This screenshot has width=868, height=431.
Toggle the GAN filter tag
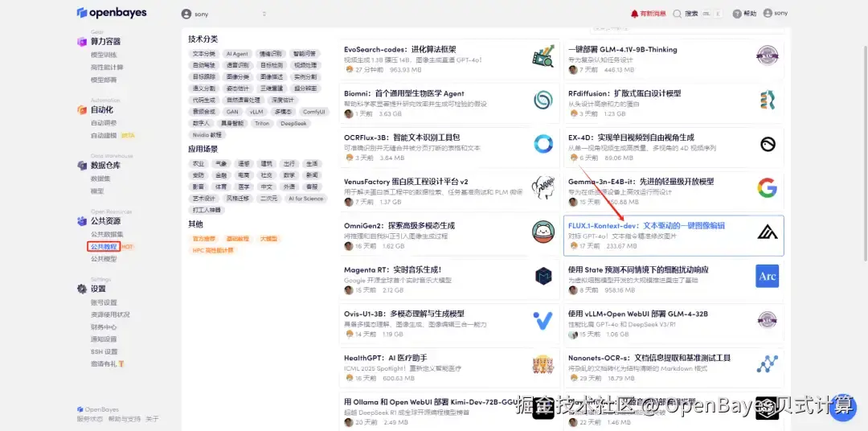(x=232, y=111)
